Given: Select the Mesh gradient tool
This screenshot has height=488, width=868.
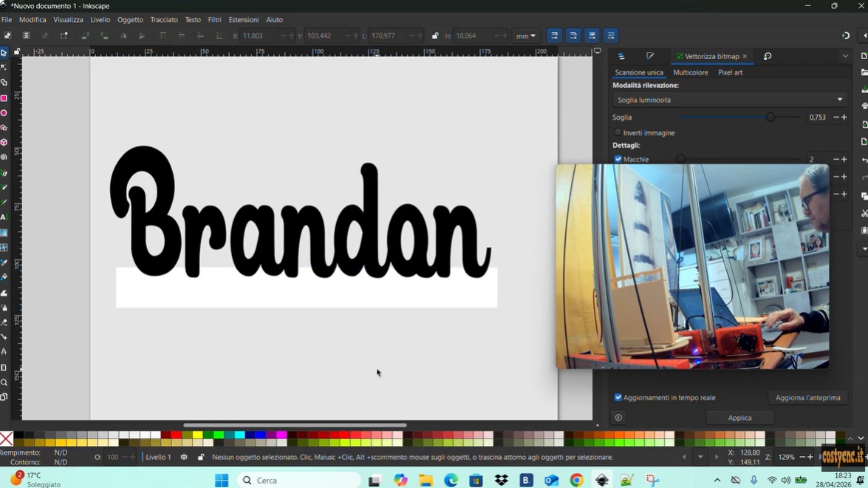Looking at the screenshot, I should click(x=4, y=248).
